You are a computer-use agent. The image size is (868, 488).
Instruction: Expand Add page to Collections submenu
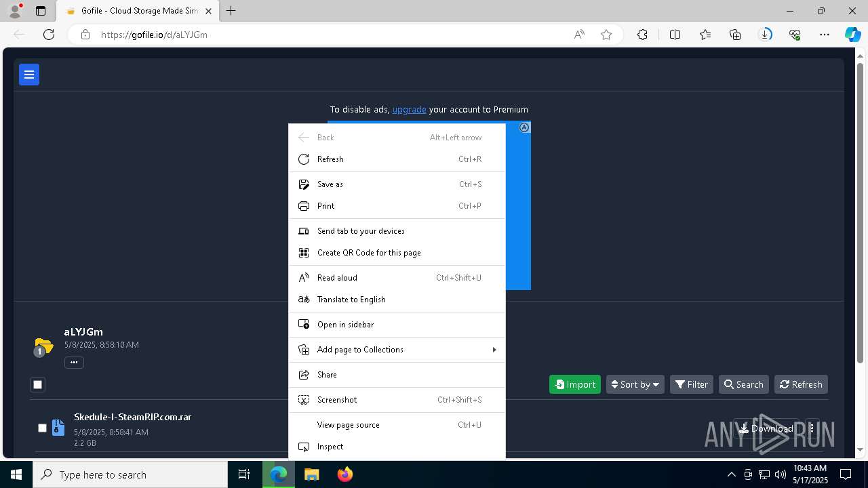[x=397, y=350]
